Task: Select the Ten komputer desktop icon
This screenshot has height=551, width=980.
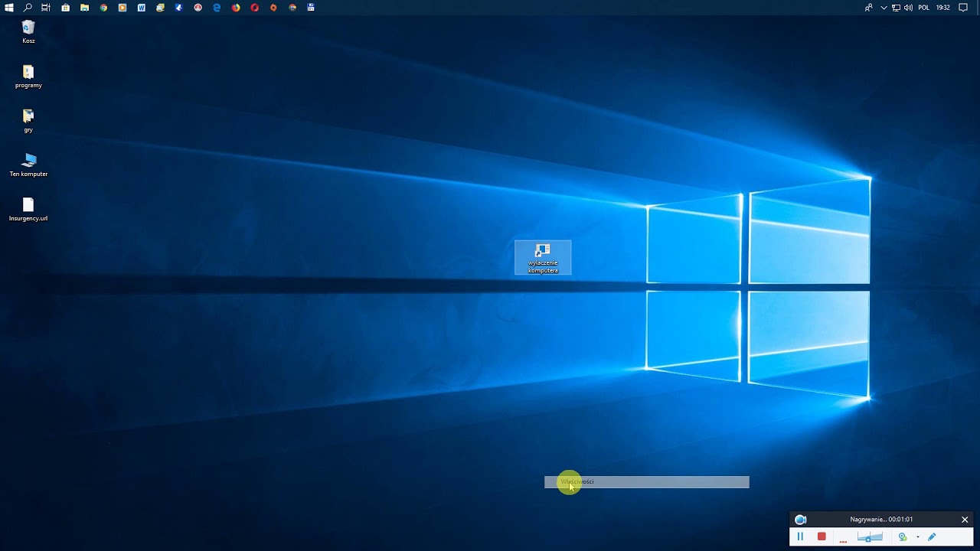Action: pos(28,165)
